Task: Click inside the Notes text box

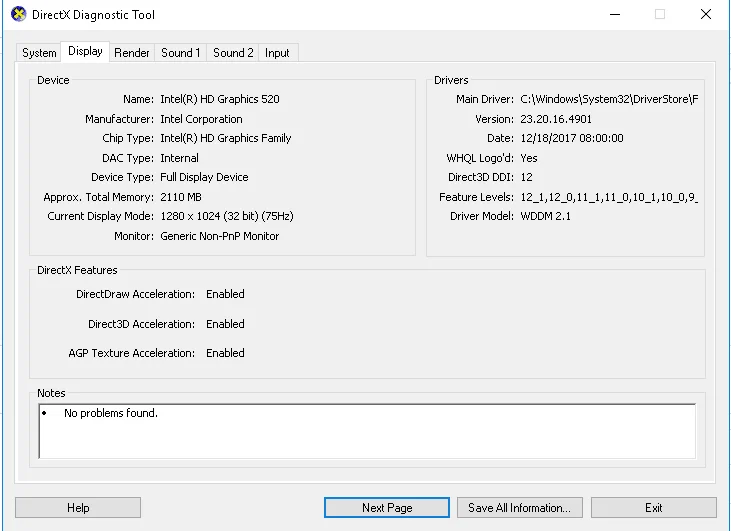Action: (367, 431)
